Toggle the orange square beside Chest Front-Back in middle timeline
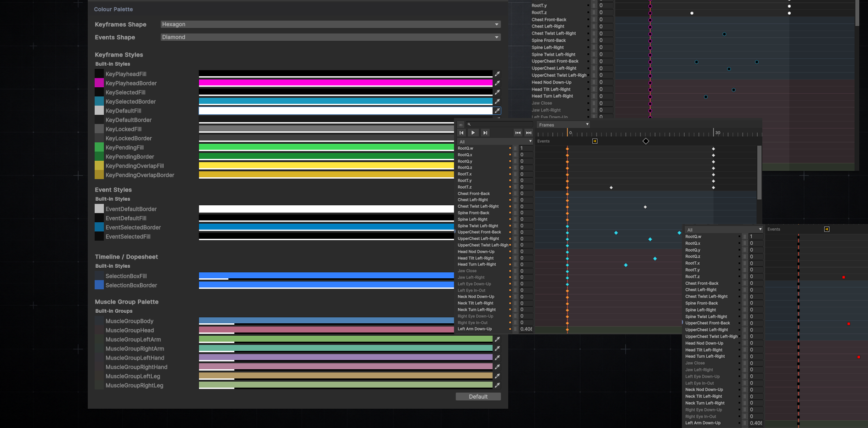 [x=510, y=194]
